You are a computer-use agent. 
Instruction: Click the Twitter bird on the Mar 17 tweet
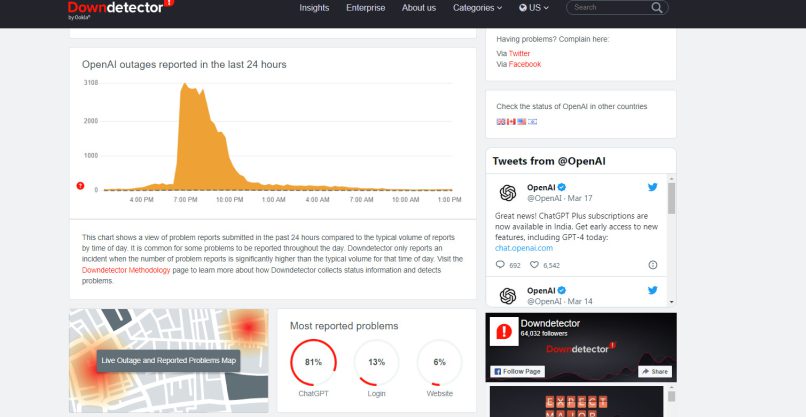[x=652, y=187]
